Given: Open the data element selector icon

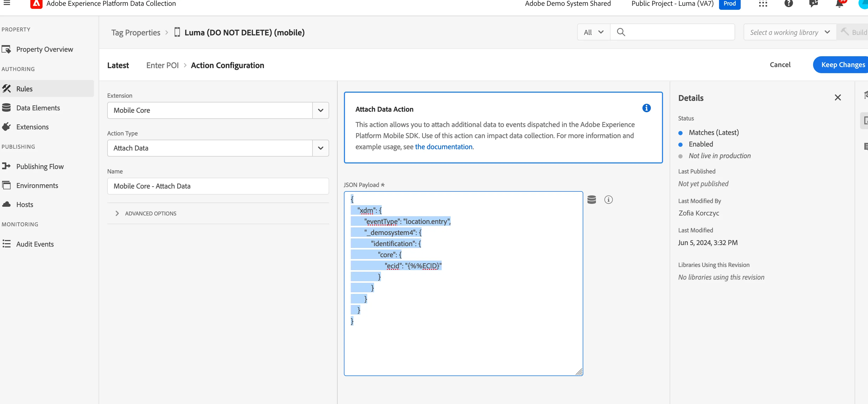Looking at the screenshot, I should (x=592, y=199).
